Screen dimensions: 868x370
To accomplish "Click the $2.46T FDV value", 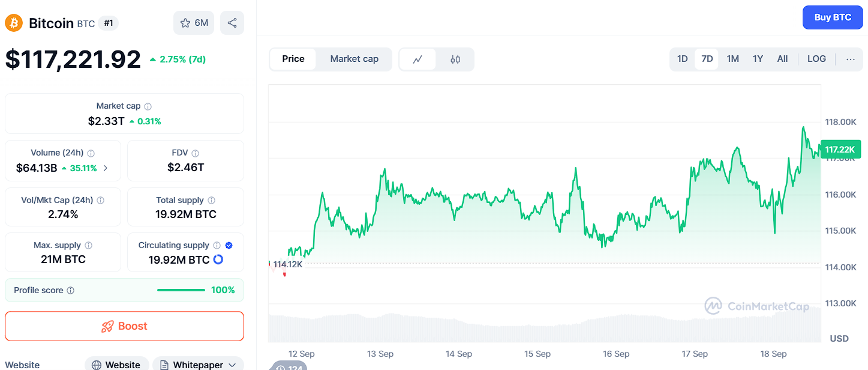I will pyautogui.click(x=186, y=168).
